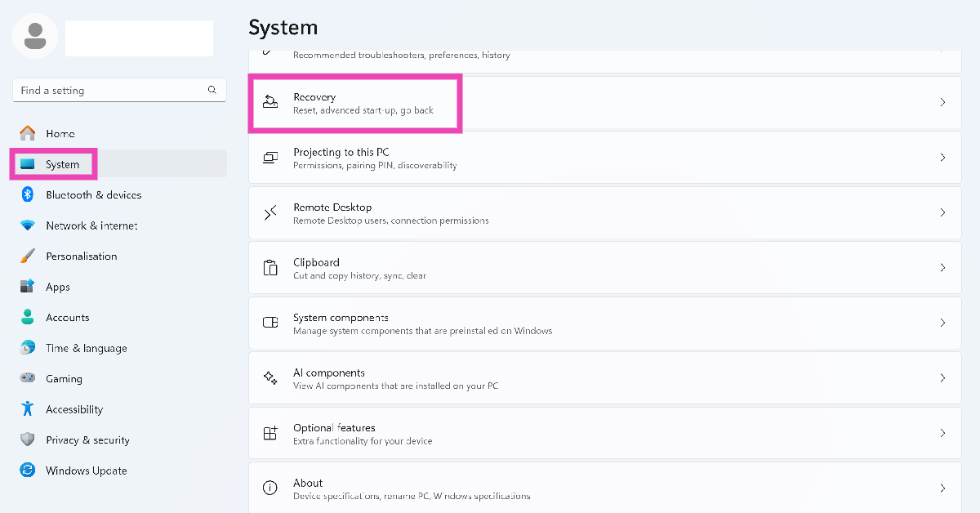Expand the Recovery row chevron
Viewport: 980px width, 513px height.
942,102
